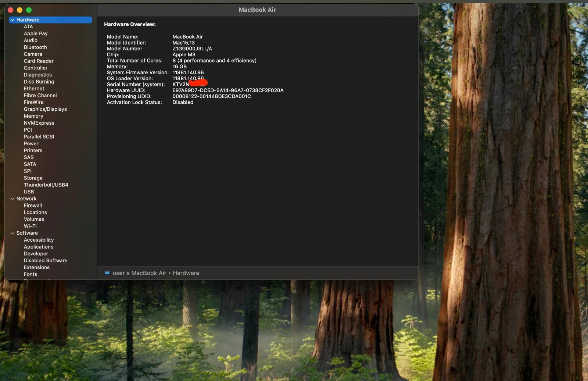Click the Activation Lock Status value Disabled
This screenshot has height=381, width=588.
point(183,102)
